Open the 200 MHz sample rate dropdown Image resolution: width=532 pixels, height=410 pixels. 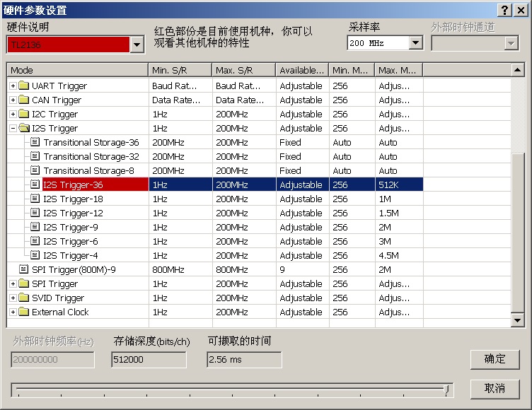(x=415, y=43)
